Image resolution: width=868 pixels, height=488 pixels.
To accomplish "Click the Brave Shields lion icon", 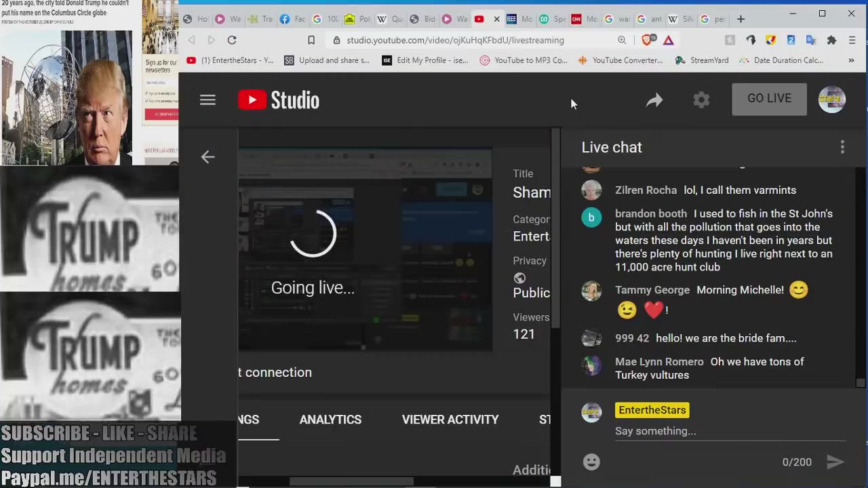I will click(647, 40).
